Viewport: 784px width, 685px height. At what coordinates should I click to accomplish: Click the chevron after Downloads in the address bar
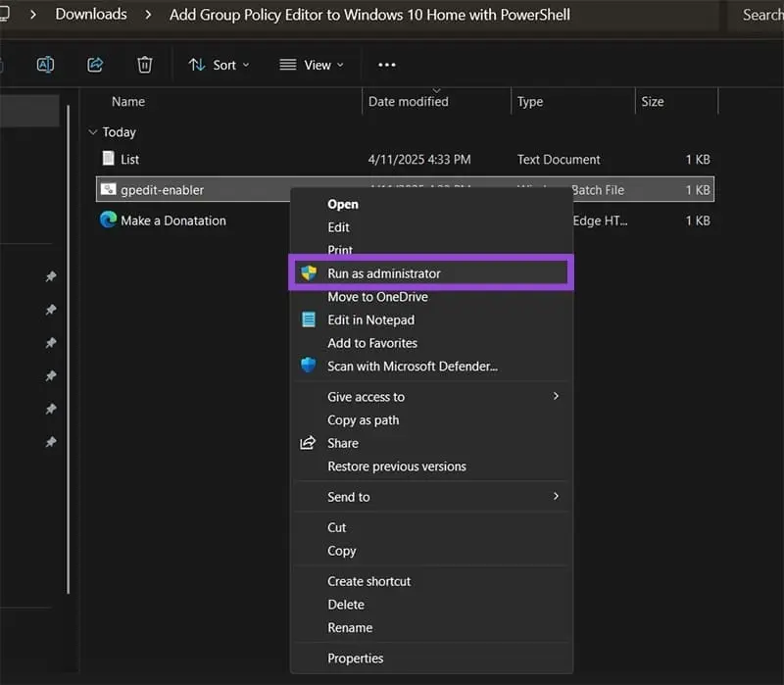point(148,15)
